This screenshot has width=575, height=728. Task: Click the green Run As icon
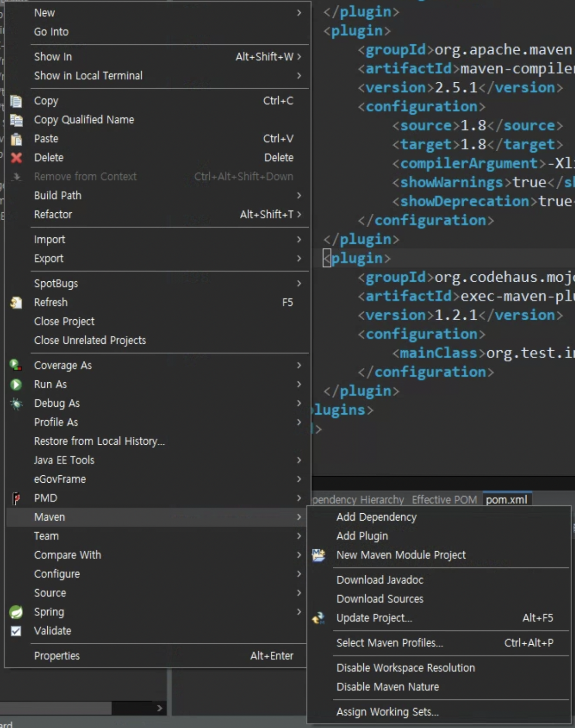[x=16, y=384]
